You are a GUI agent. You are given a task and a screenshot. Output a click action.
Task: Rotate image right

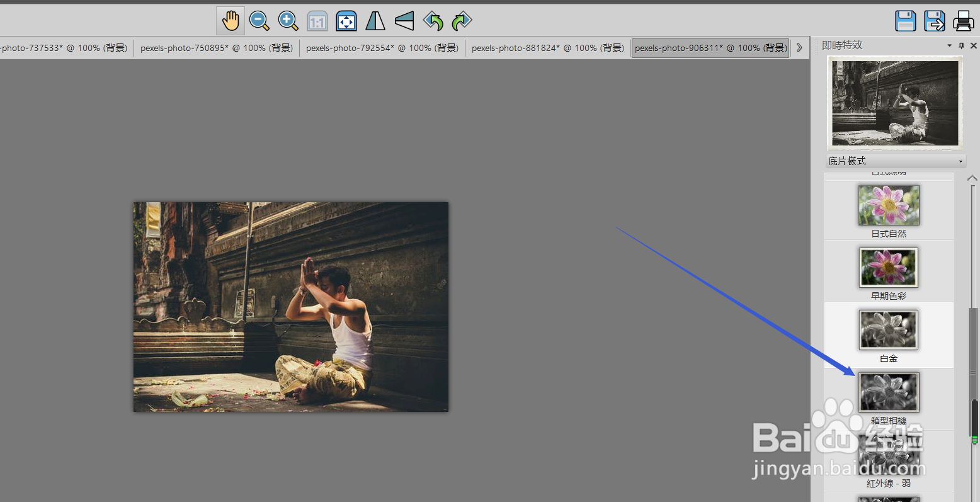[x=462, y=21]
